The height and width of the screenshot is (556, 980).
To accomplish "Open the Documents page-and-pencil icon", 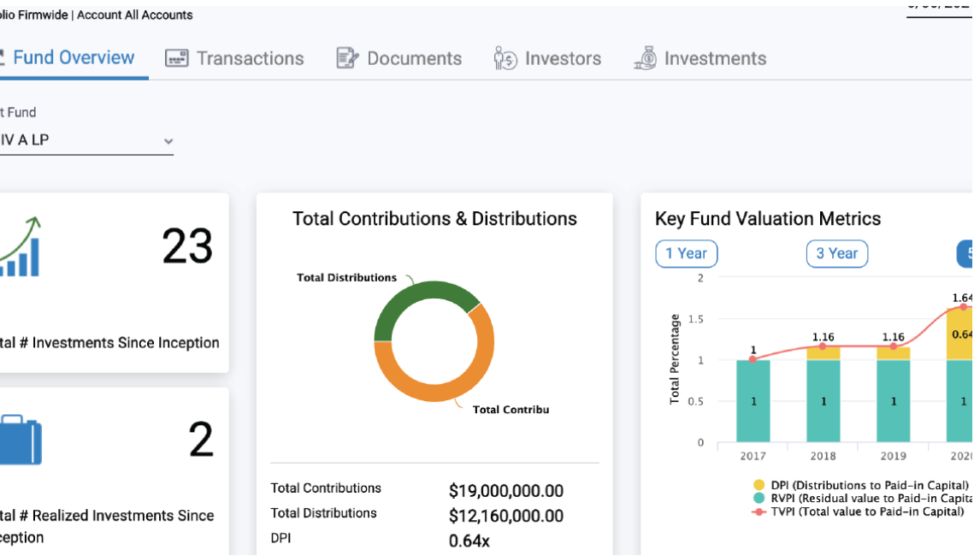I will 347,58.
